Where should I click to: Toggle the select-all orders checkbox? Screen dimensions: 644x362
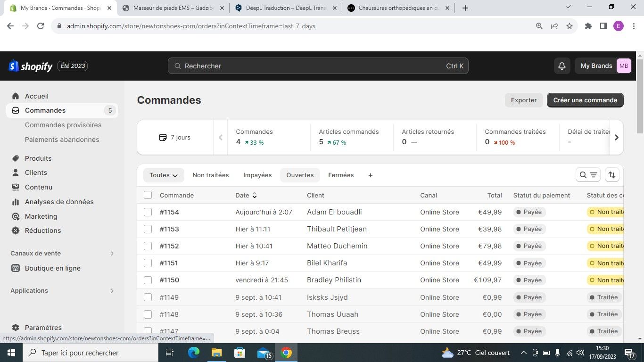coord(148,195)
